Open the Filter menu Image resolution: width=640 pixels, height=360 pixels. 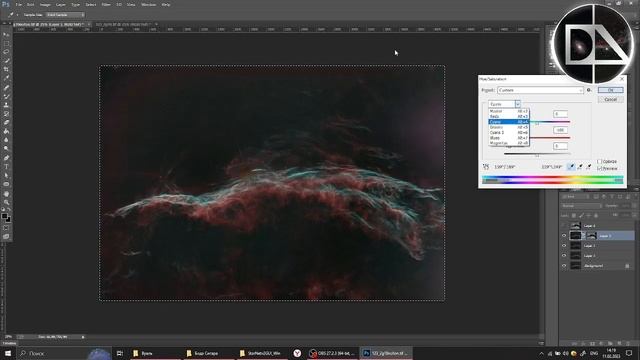[106, 4]
